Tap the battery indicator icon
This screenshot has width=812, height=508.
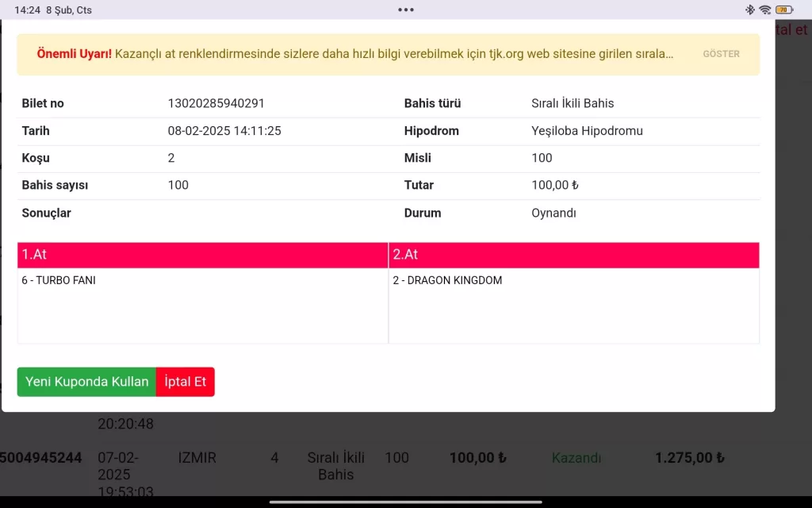pyautogui.click(x=783, y=10)
